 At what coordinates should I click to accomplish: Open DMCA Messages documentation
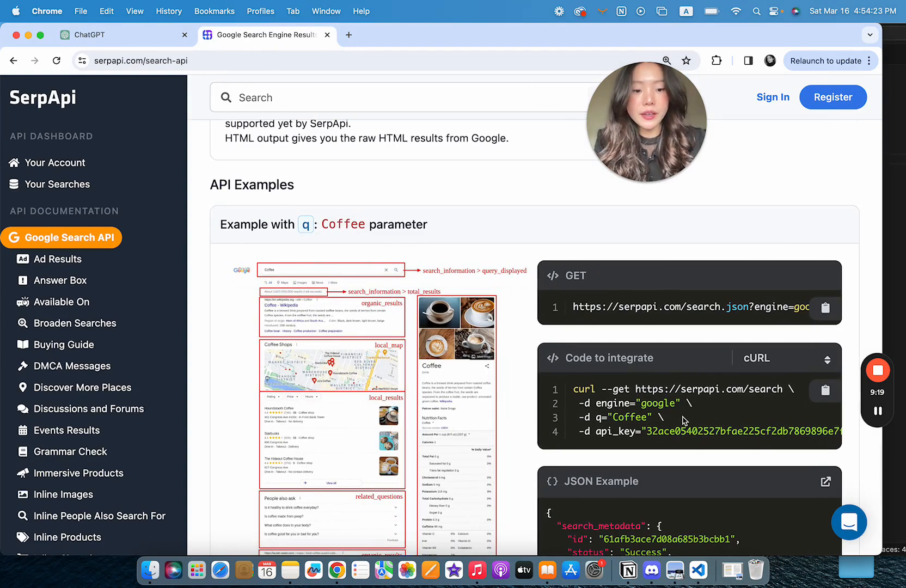pyautogui.click(x=64, y=366)
